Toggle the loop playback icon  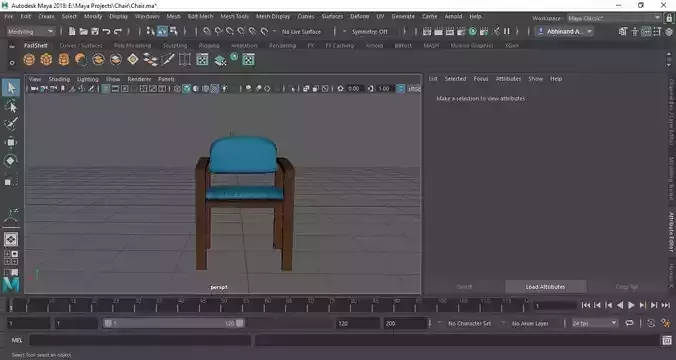pos(629,323)
